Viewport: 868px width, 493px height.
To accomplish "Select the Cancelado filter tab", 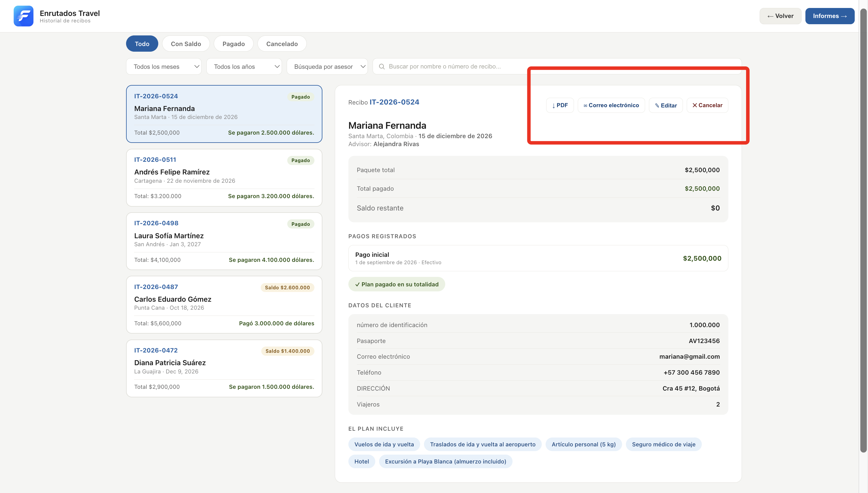I will point(282,44).
